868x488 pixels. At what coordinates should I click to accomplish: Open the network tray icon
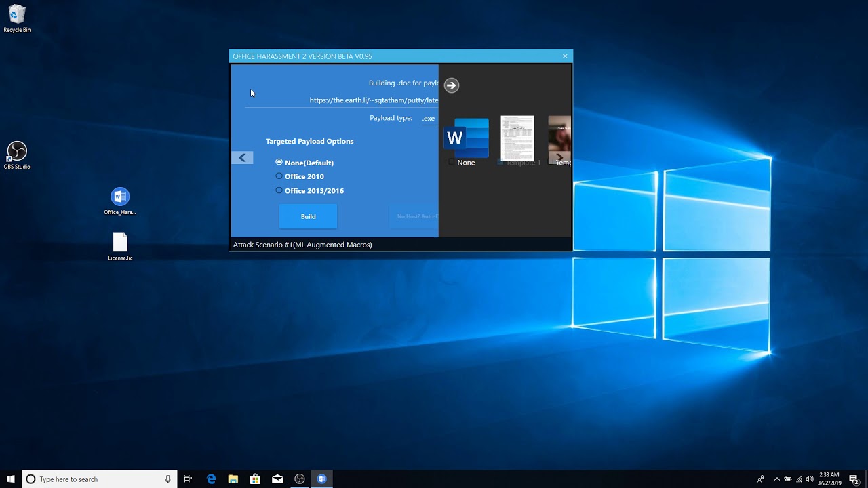(x=799, y=479)
